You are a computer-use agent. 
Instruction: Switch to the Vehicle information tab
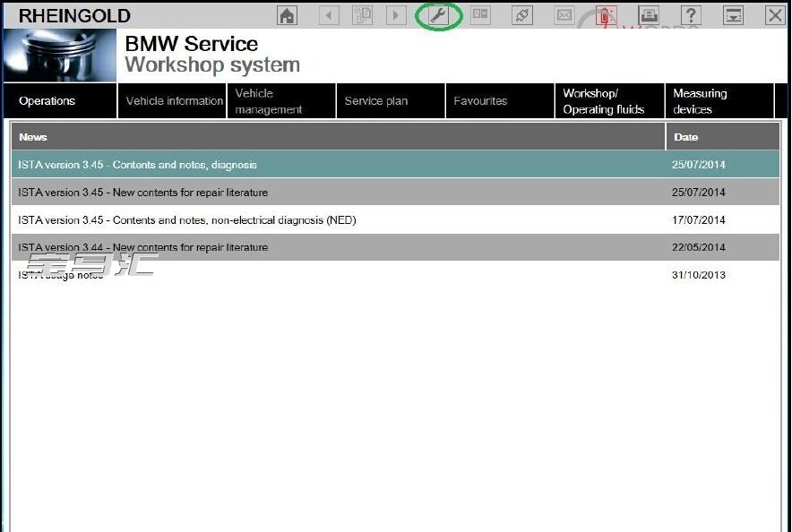[172, 101]
